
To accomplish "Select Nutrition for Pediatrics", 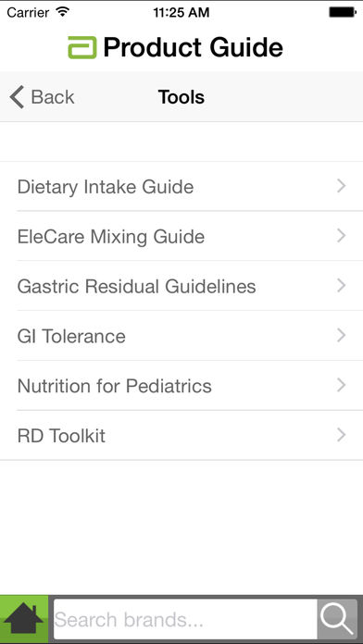I will coord(181,386).
